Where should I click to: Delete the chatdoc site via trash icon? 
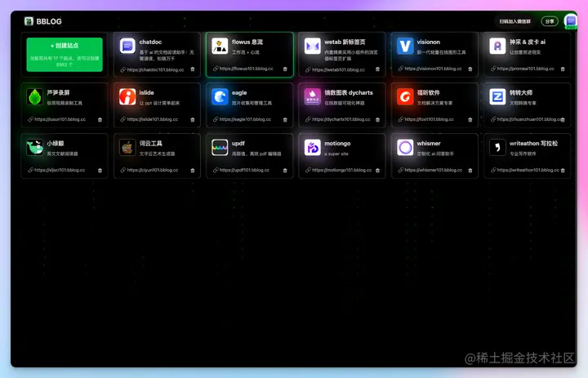click(x=193, y=69)
